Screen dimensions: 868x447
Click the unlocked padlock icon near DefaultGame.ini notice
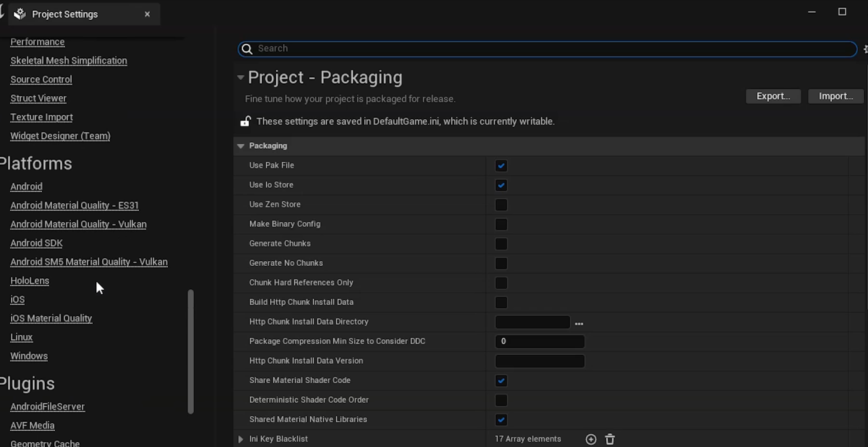[x=245, y=121]
